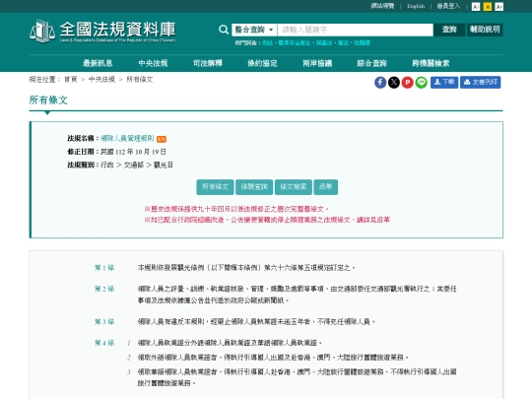
Task: Share page on Facebook
Action: pos(380,83)
